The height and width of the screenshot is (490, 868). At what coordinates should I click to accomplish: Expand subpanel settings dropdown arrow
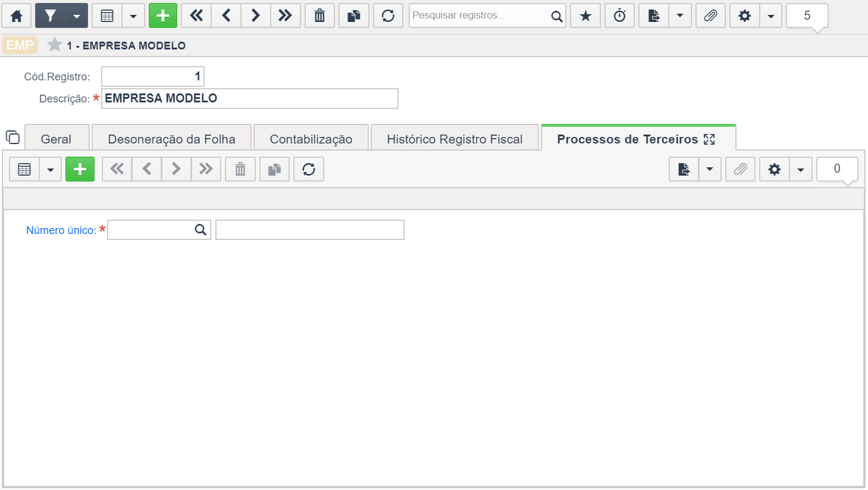pos(801,169)
